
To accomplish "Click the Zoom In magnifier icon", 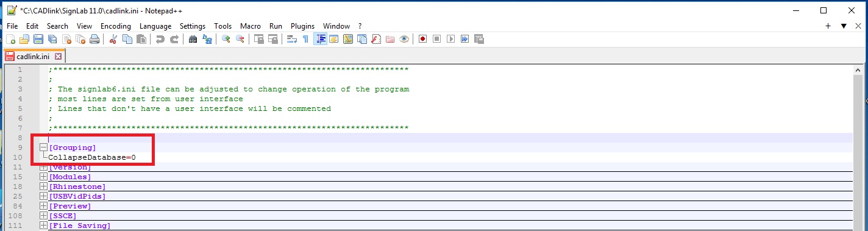I will [226, 39].
